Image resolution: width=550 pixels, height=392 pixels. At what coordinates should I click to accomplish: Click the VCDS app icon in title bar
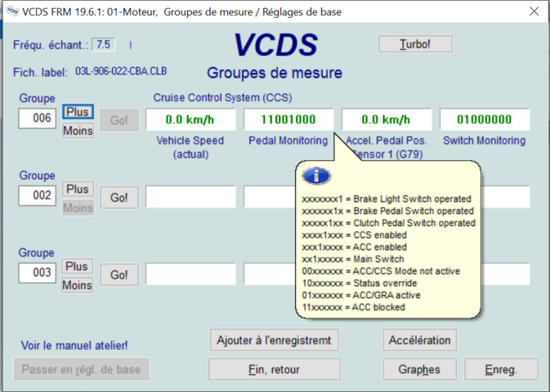[x=12, y=11]
